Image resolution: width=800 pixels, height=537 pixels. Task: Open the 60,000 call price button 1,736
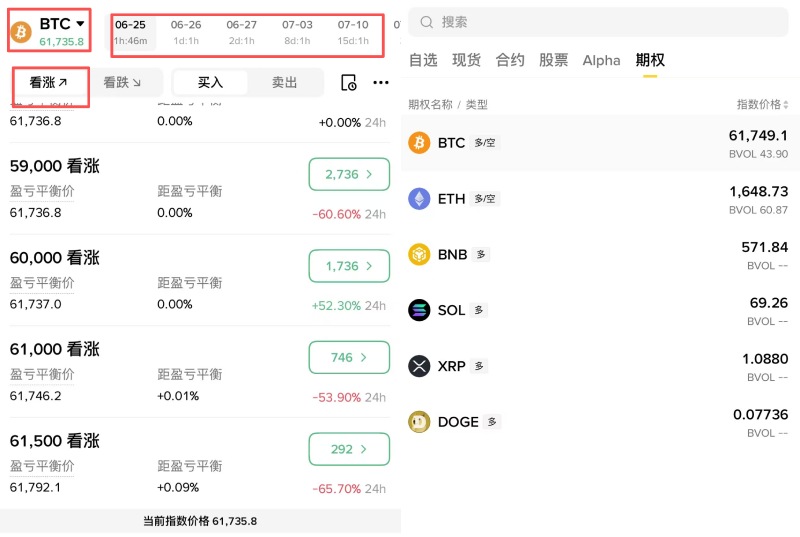point(349,266)
